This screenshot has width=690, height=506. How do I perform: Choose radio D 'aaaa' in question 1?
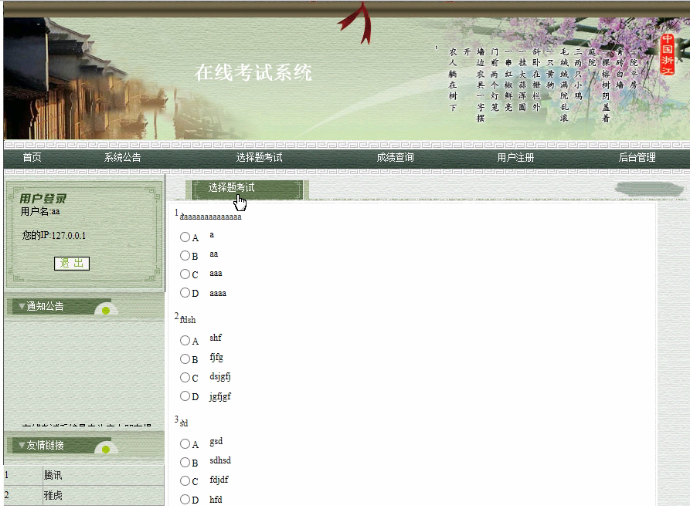click(185, 293)
